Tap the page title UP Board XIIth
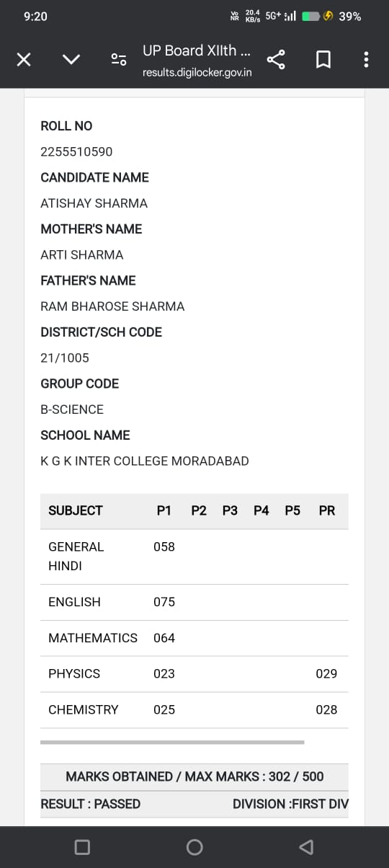 coord(197,50)
